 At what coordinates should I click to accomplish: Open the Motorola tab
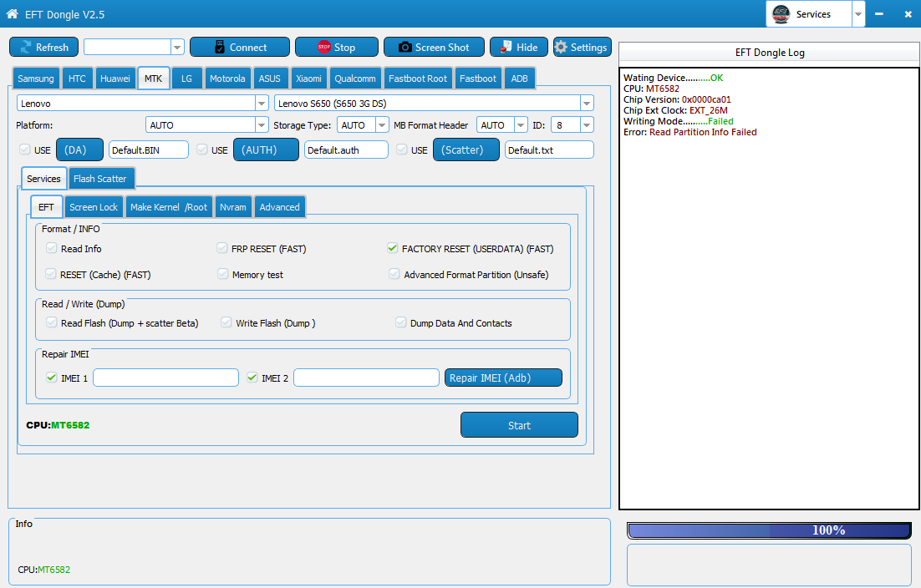(227, 78)
